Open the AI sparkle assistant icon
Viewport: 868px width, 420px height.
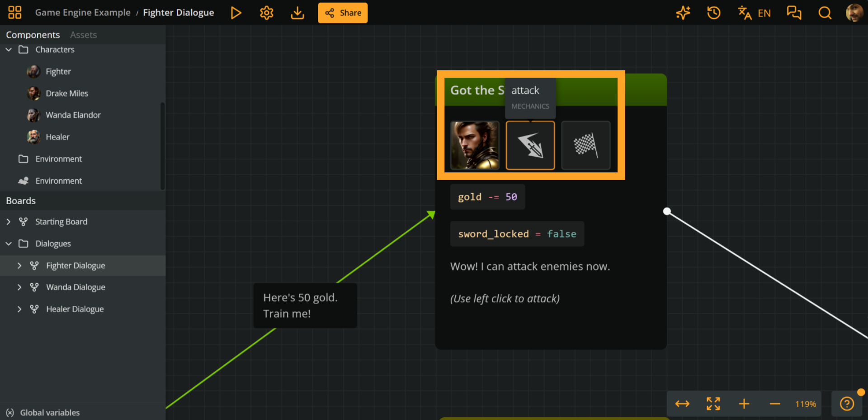pyautogui.click(x=683, y=13)
